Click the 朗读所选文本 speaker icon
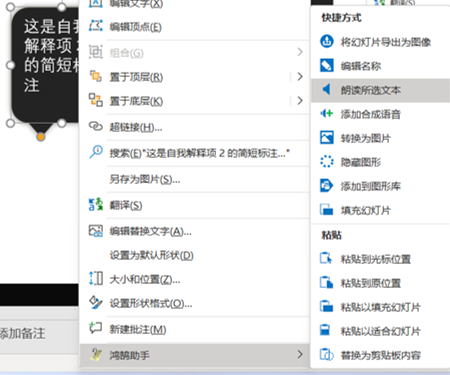The width and height of the screenshot is (450, 375). click(327, 89)
